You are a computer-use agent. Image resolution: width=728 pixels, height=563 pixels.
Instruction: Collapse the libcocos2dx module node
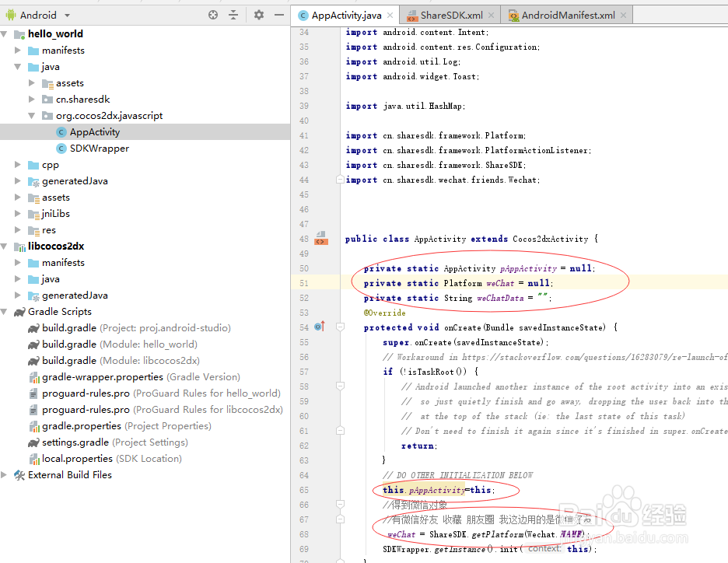tap(4, 247)
